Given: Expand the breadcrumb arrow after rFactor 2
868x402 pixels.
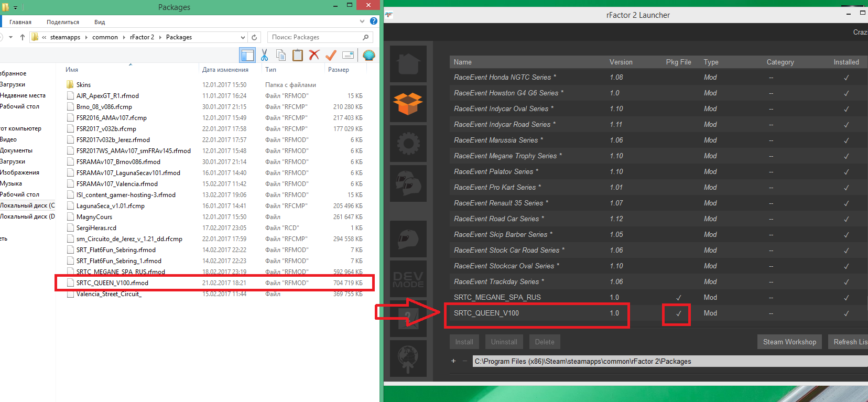Looking at the screenshot, I should click(x=160, y=37).
